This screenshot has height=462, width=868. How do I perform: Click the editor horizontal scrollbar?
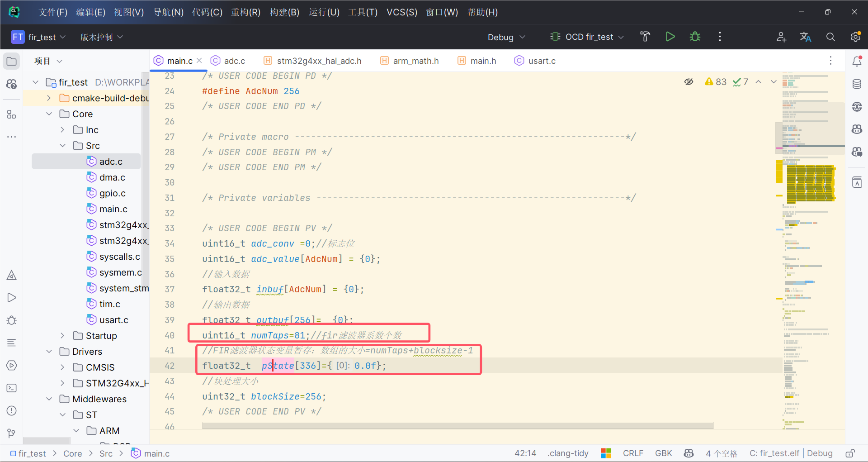[x=458, y=425]
